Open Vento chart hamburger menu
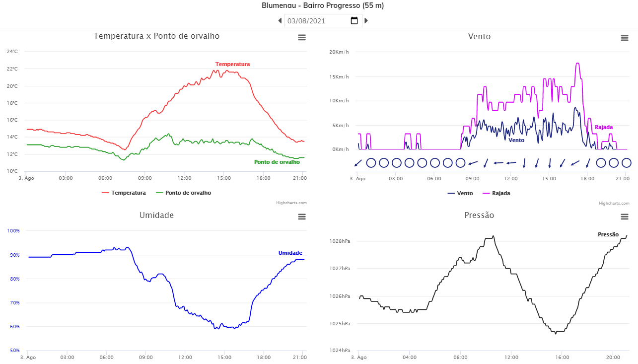 tap(625, 38)
